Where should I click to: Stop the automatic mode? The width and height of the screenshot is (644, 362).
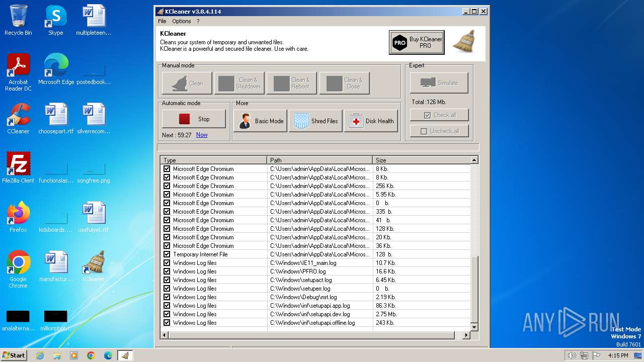pyautogui.click(x=194, y=119)
